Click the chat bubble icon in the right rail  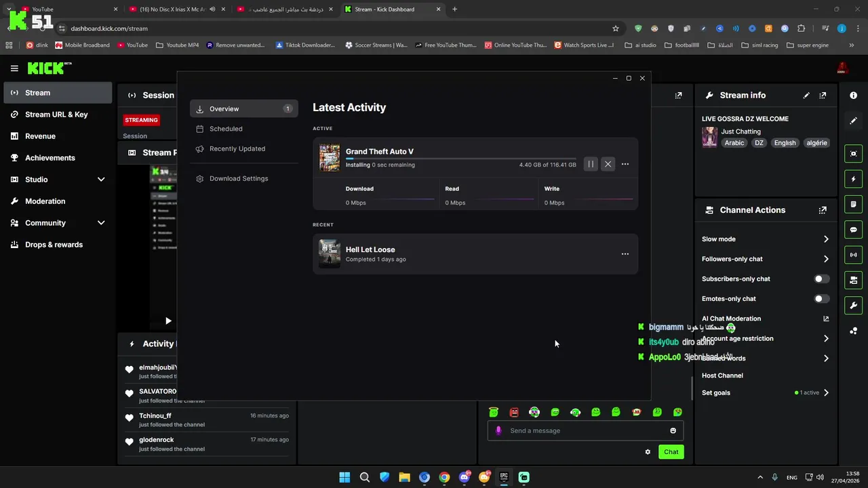pyautogui.click(x=853, y=230)
